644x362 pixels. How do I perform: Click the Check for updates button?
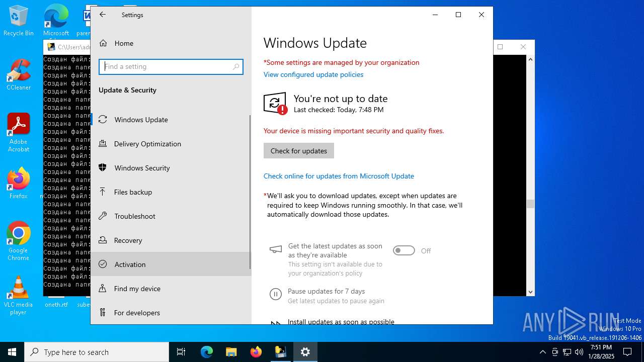pos(299,151)
